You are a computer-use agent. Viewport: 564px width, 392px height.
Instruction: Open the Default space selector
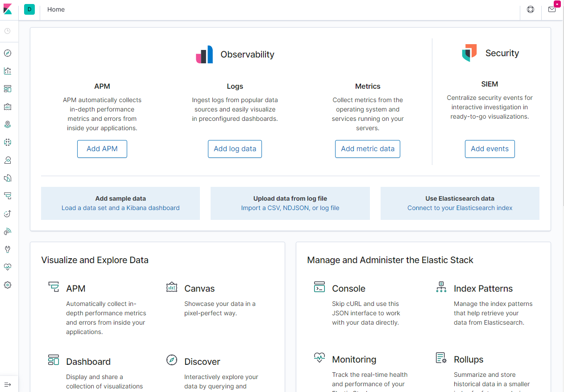pyautogui.click(x=29, y=9)
